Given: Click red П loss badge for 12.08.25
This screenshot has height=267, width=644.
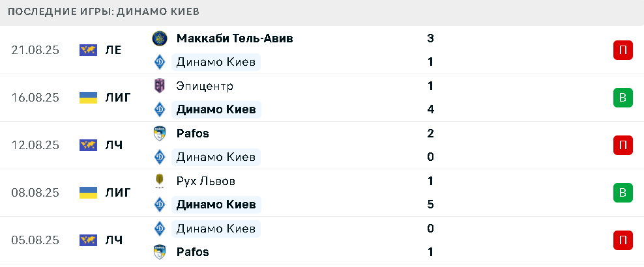Looking at the screenshot, I should (x=623, y=145).
